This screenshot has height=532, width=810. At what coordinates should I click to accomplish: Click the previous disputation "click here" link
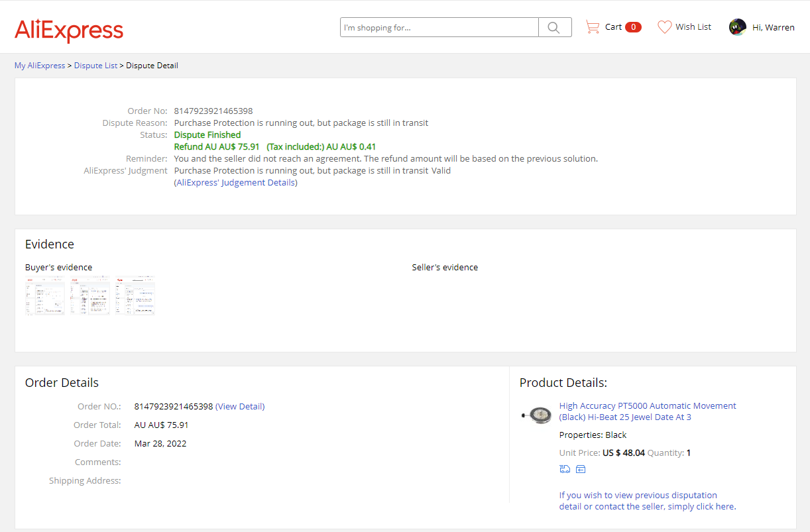tap(715, 507)
